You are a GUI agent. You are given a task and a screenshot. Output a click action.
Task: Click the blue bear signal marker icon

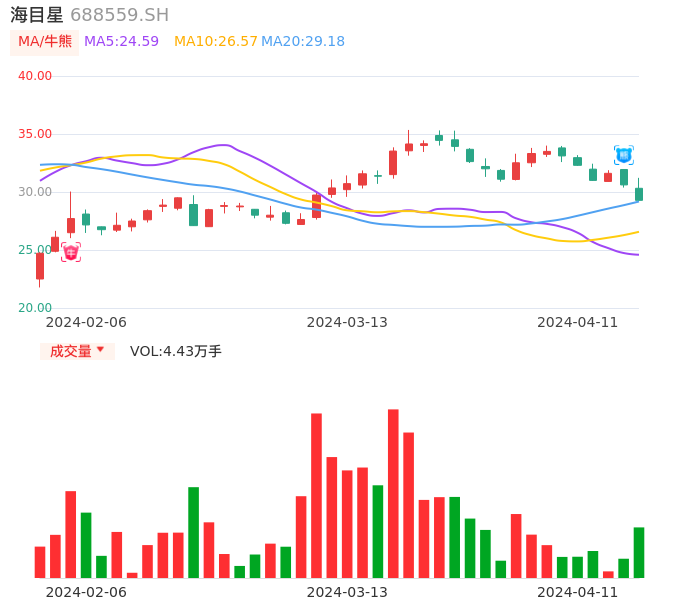pyautogui.click(x=623, y=155)
